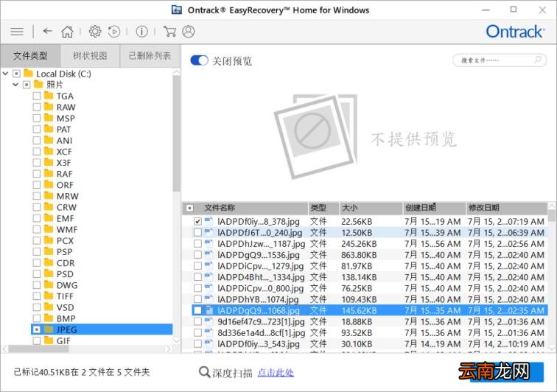This screenshot has height=392, width=557.
Task: Click size cell 863.80KB
Action: [359, 255]
